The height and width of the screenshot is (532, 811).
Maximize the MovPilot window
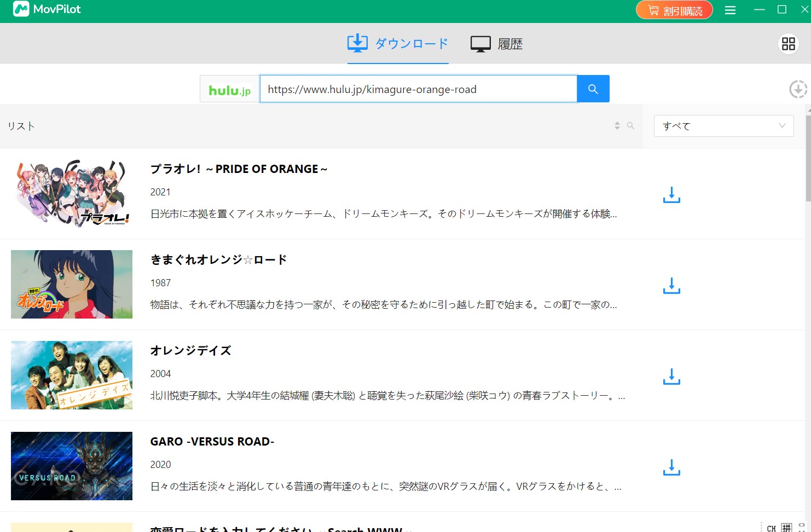click(782, 9)
